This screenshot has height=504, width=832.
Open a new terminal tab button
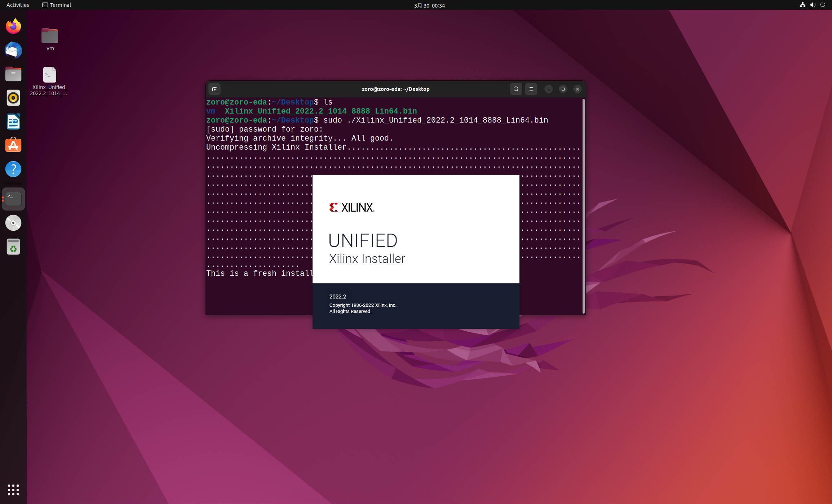(x=215, y=89)
